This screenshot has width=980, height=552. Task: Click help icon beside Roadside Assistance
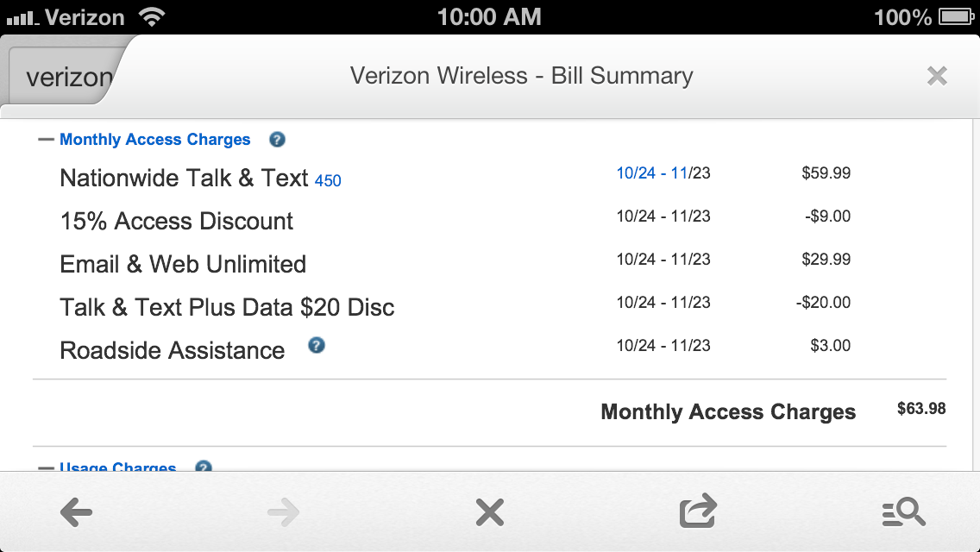point(317,345)
